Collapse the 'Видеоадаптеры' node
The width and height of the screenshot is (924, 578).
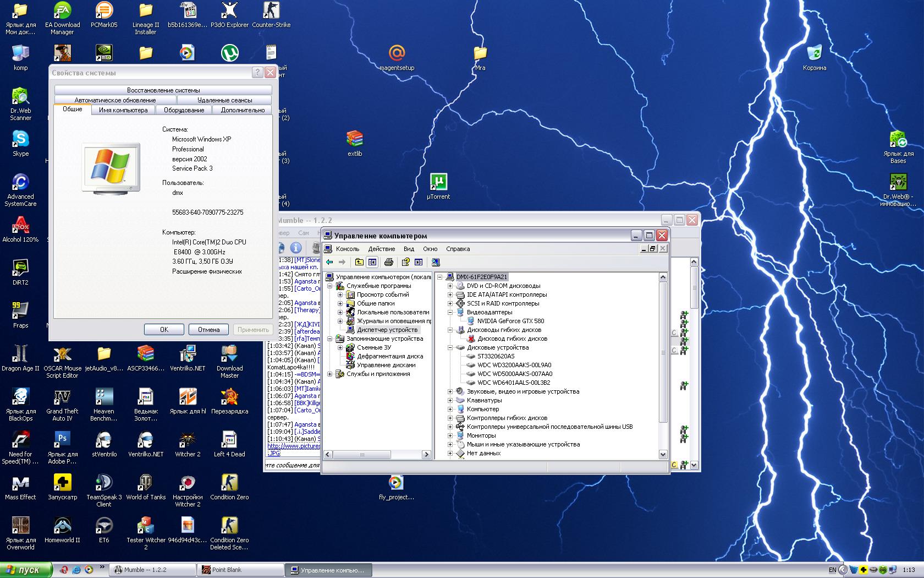(450, 312)
